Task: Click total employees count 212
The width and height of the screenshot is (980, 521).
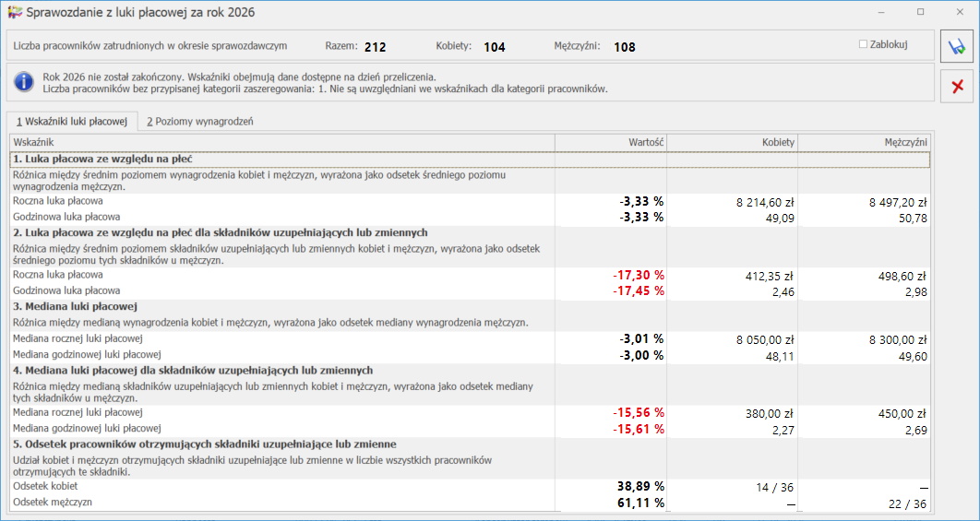Action: (x=375, y=47)
